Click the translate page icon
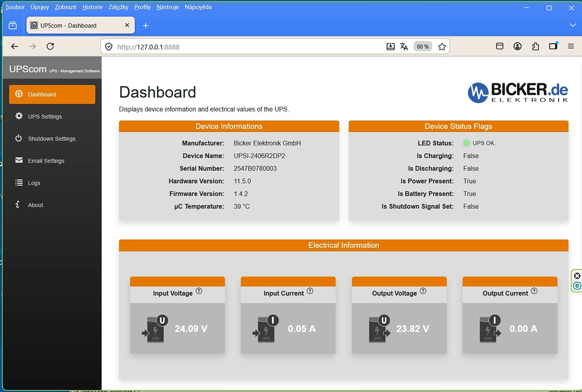The height and width of the screenshot is (392, 582). coord(404,47)
